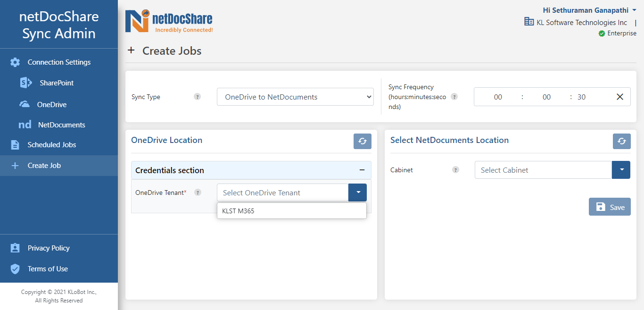Click the building icon beside KL Software Technologies

[529, 22]
